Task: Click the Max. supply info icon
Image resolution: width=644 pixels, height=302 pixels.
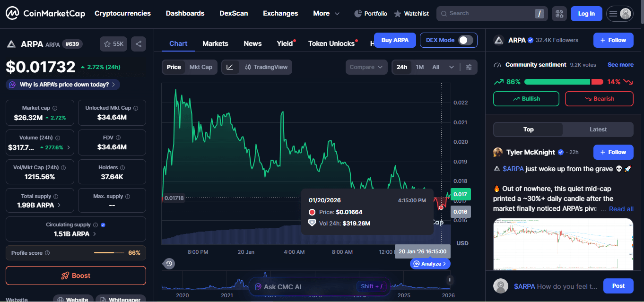Action: click(x=128, y=196)
